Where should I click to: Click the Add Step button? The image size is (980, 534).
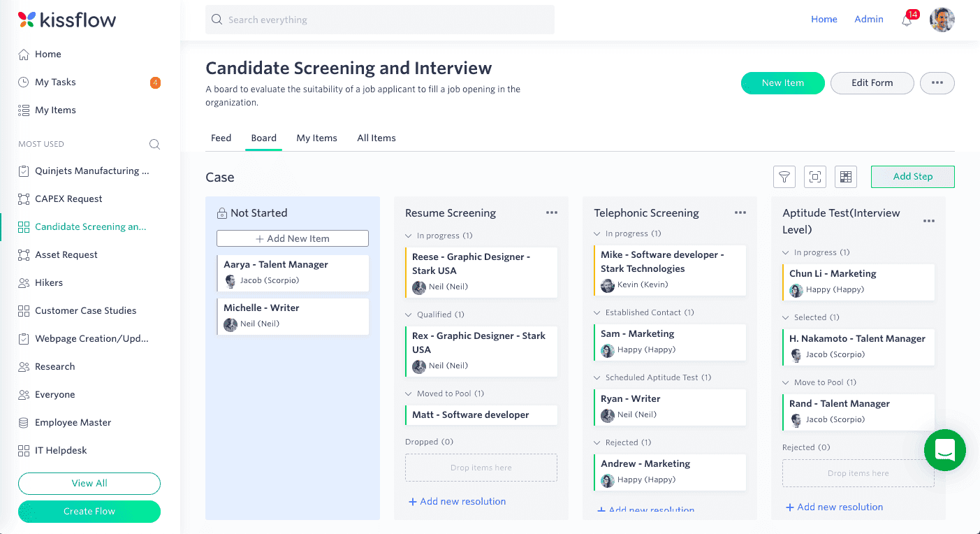click(912, 177)
